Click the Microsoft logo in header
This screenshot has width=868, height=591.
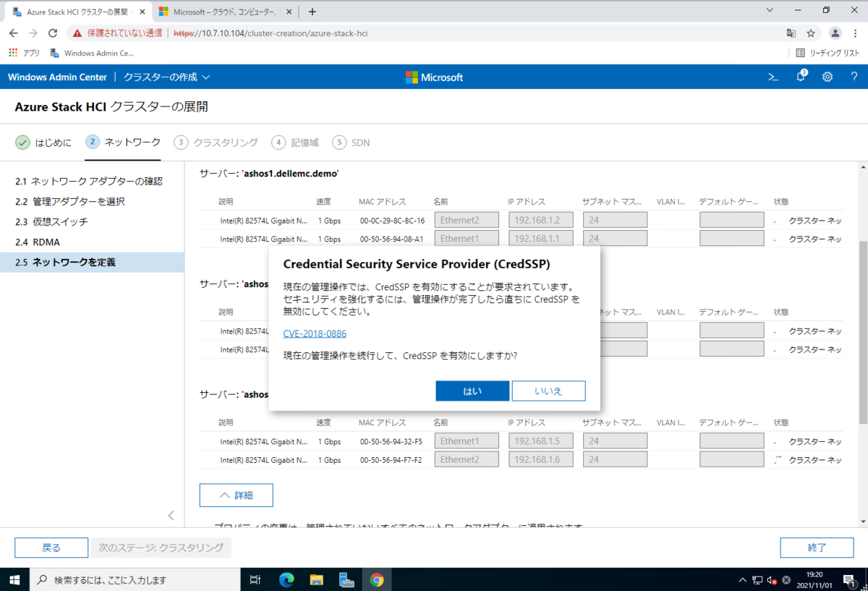434,77
